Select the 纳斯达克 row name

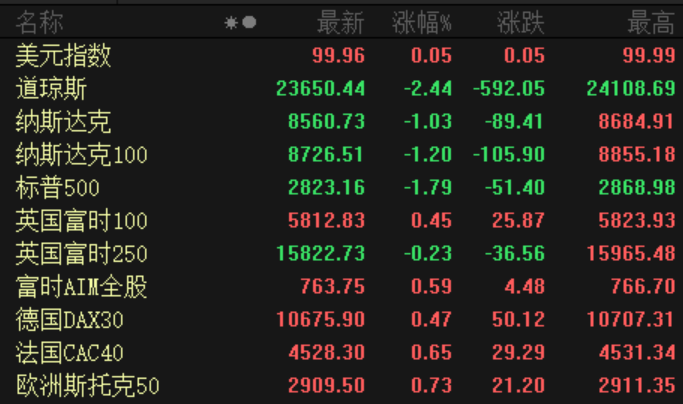point(63,122)
